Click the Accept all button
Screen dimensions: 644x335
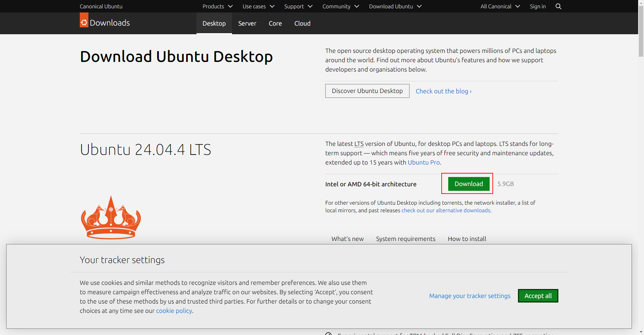point(538,296)
